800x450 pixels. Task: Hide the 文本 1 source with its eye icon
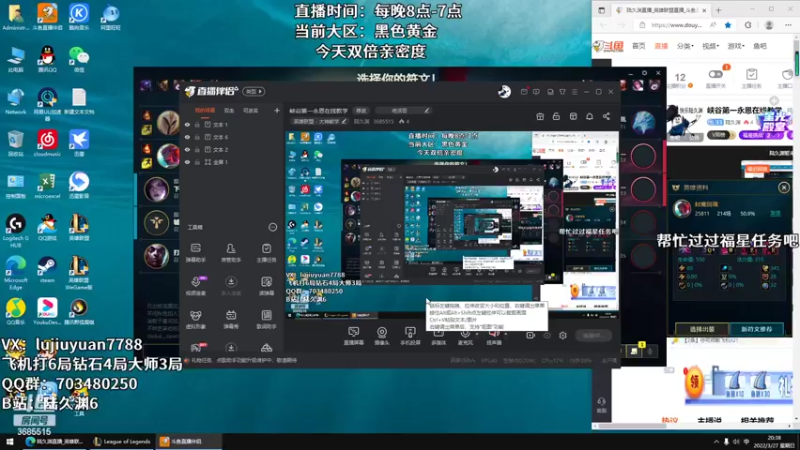(x=187, y=124)
